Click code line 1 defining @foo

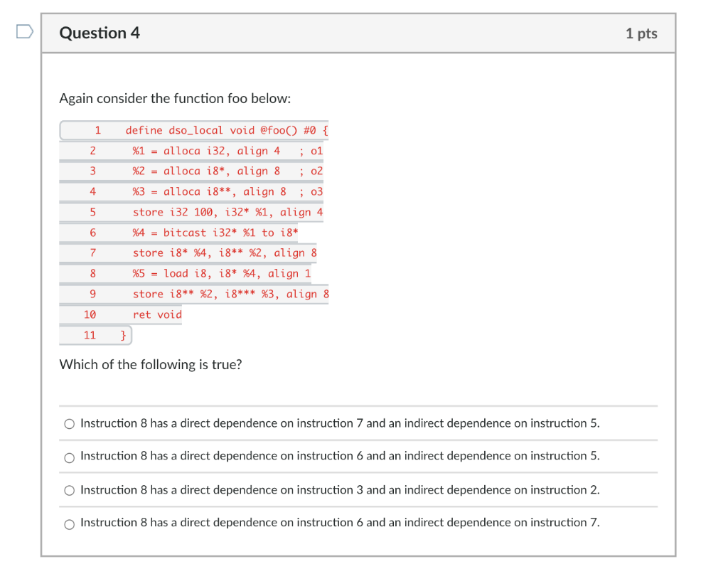[226, 130]
